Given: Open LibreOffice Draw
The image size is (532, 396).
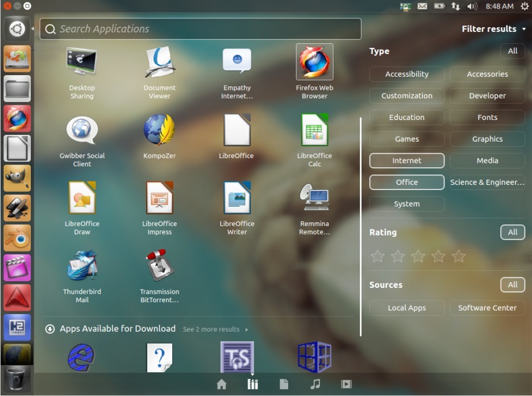Looking at the screenshot, I should [x=82, y=209].
